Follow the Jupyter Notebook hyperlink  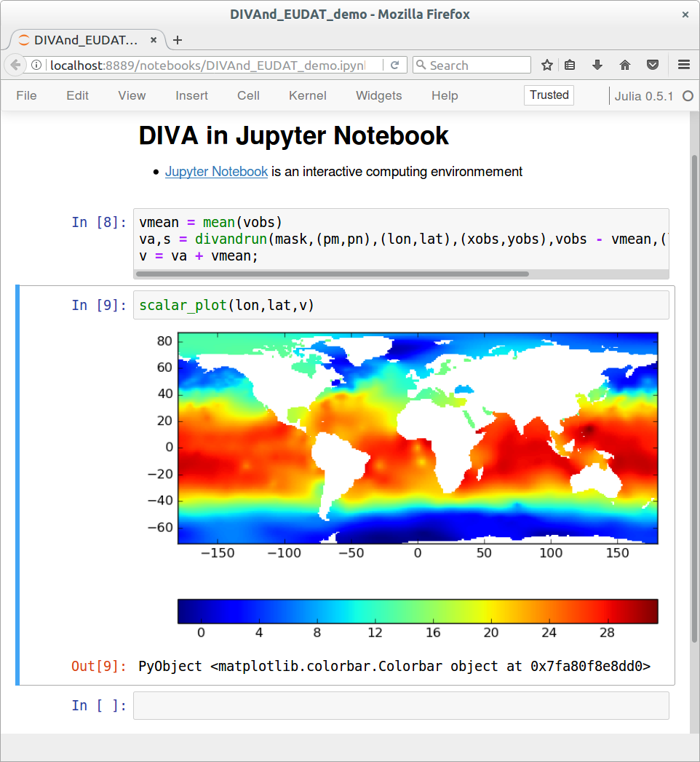coord(216,172)
